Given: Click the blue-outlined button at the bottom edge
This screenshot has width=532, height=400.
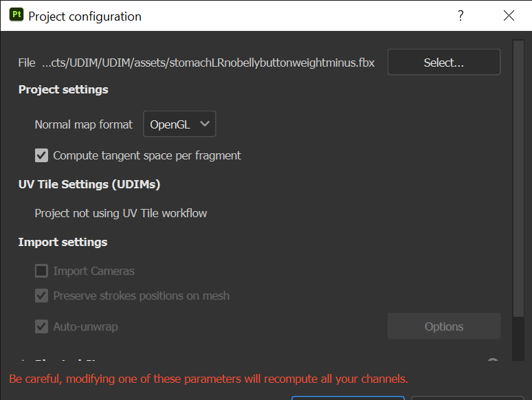Looking at the screenshot, I should point(348,397).
